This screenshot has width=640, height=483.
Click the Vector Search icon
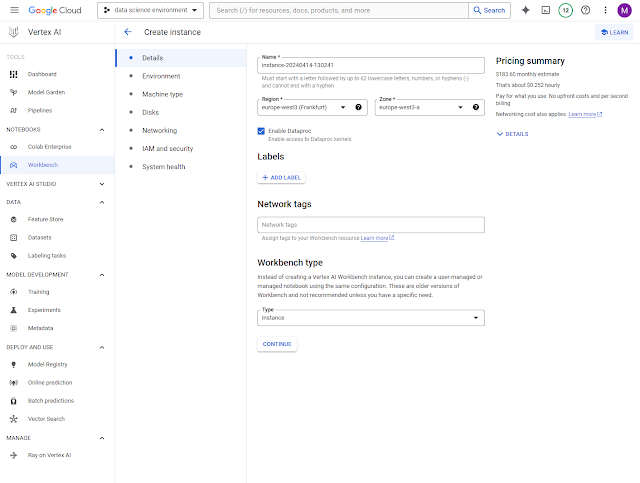(x=13, y=419)
